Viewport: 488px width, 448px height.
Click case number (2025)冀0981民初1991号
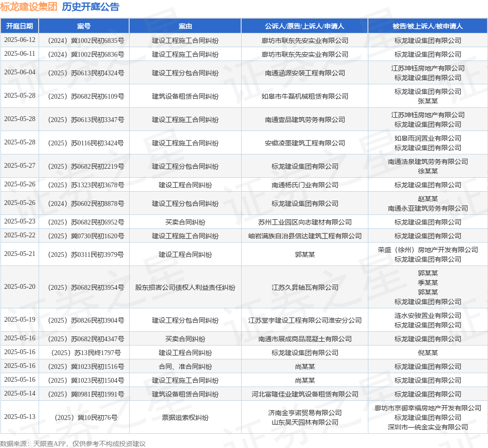(86, 395)
